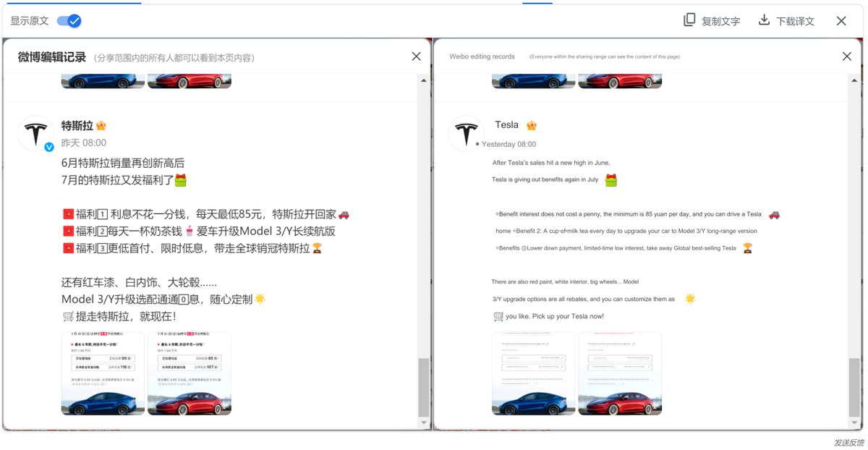Click the copy text icon

(689, 20)
